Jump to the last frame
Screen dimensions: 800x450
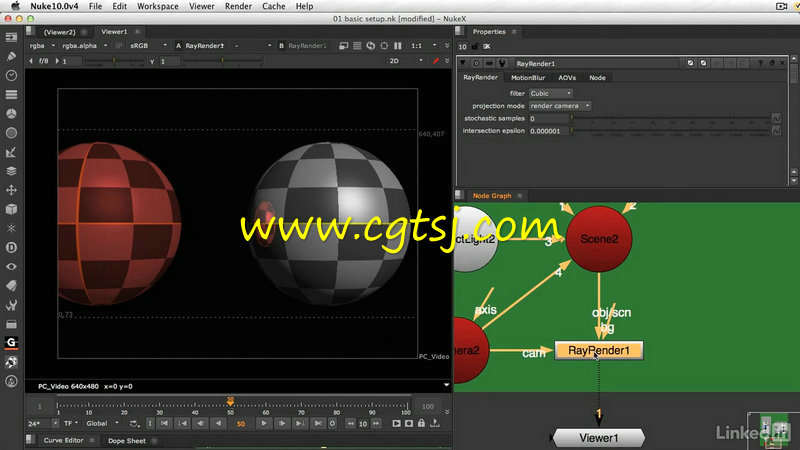coord(318,423)
